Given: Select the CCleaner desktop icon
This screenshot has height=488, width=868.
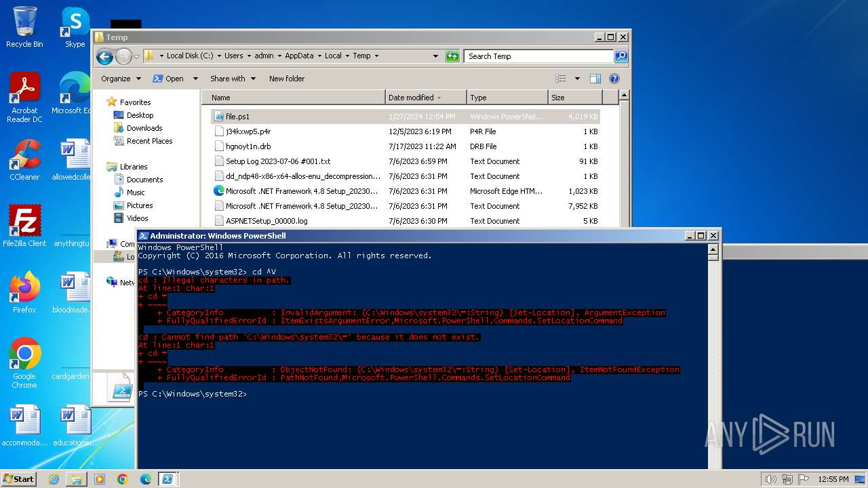Looking at the screenshot, I should tap(24, 160).
